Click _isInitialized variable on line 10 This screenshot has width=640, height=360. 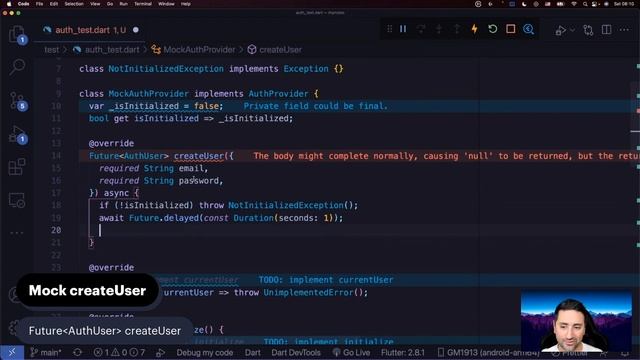pyautogui.click(x=144, y=106)
